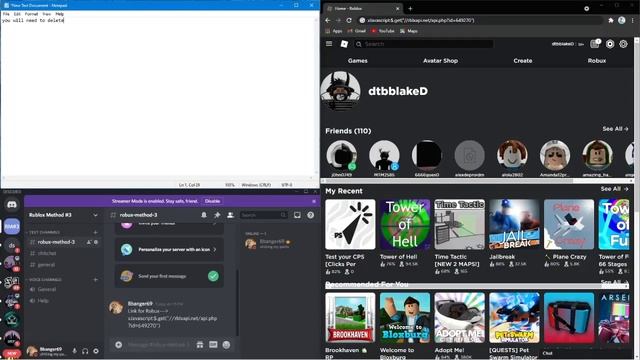The width and height of the screenshot is (640, 360).
Task: Open Chrome extensions puzzle icon
Action: (x=611, y=20)
